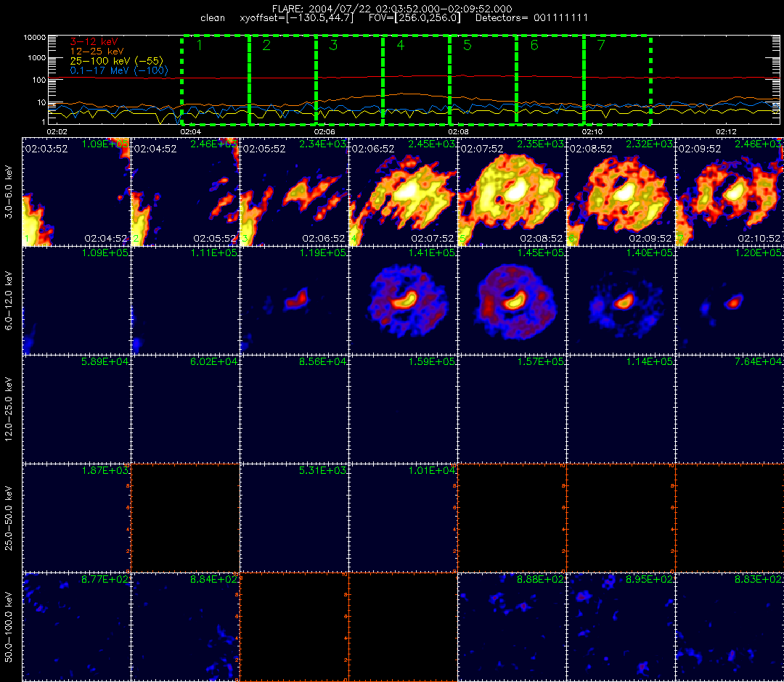784x682 pixels.
Task: Click time interval 5 label in lightcurve
Action: [x=467, y=46]
